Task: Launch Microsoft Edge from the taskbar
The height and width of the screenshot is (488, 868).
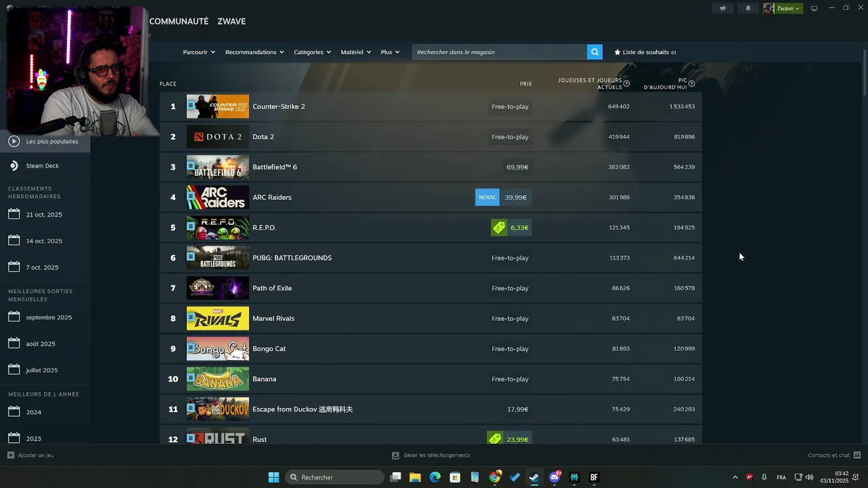Action: pyautogui.click(x=435, y=477)
